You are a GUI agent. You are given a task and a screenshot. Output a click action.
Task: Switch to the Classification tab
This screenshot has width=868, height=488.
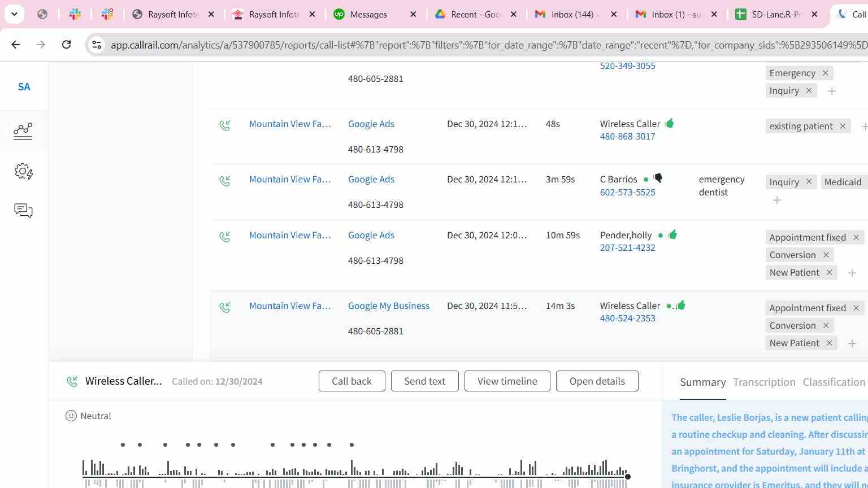click(x=834, y=382)
